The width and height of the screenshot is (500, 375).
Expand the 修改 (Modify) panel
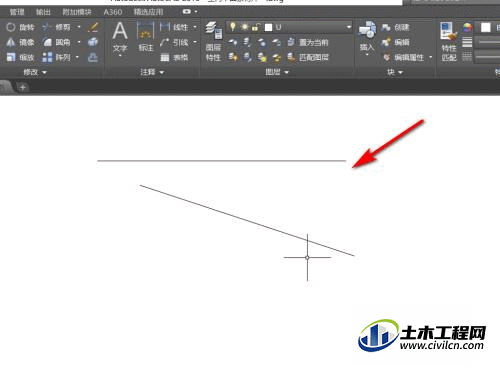click(35, 72)
